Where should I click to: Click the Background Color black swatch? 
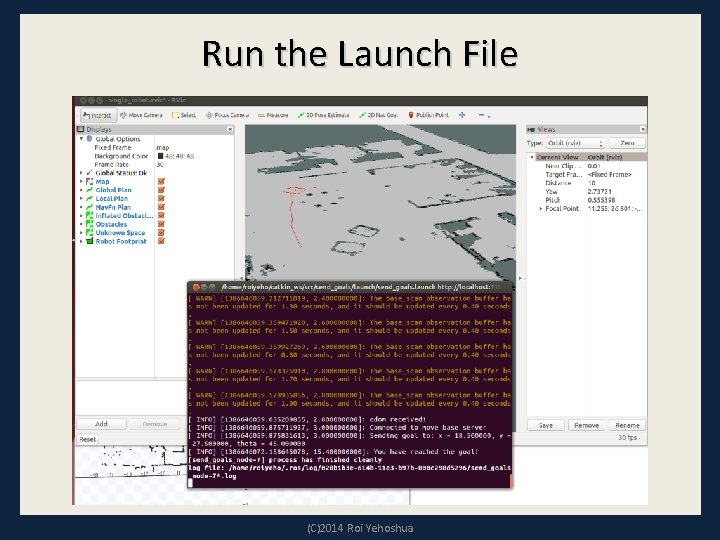pyautogui.click(x=161, y=156)
